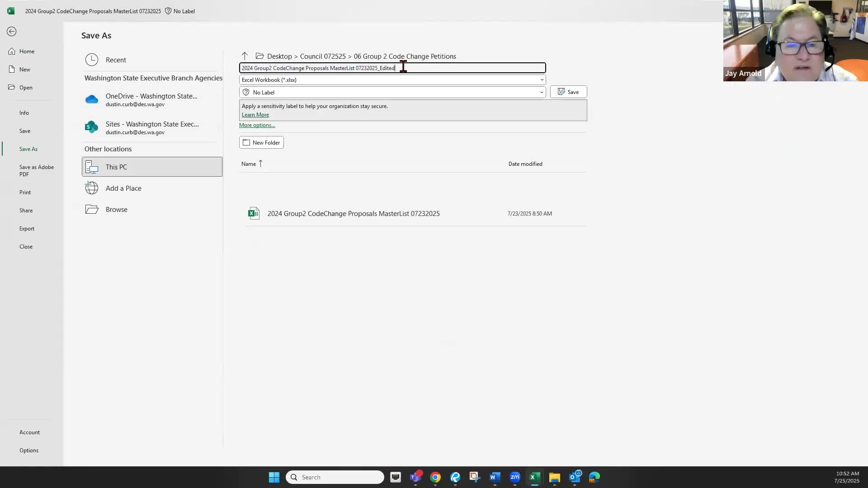Go up one folder level arrow
The width and height of the screenshot is (868, 488).
tap(245, 56)
